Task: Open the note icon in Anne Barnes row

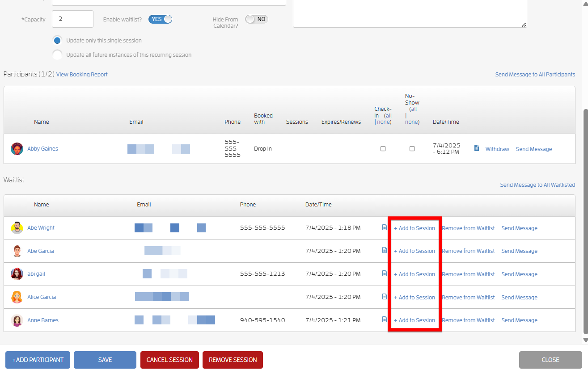Action: 385,319
